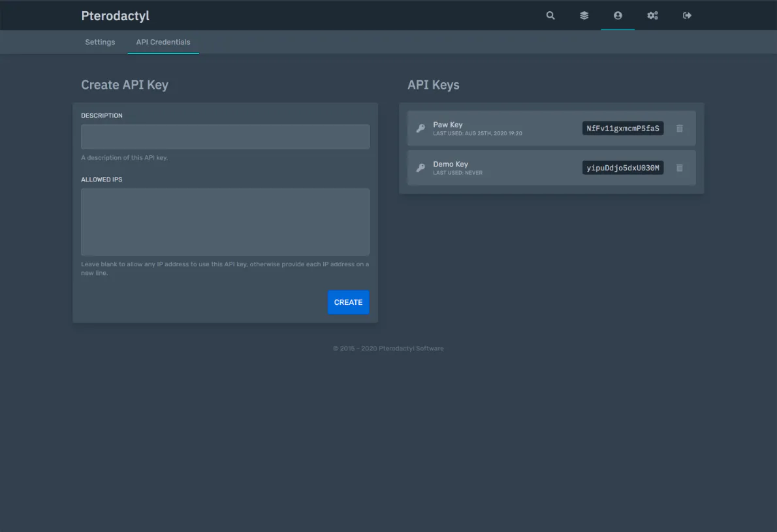777x532 pixels.
Task: Delete the Paw Key using trash icon
Action: pyautogui.click(x=679, y=129)
